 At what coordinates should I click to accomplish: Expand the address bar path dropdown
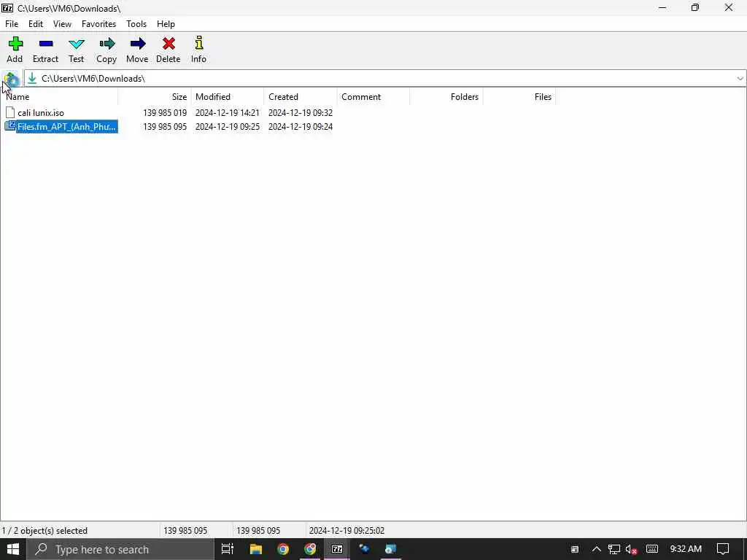pyautogui.click(x=740, y=79)
